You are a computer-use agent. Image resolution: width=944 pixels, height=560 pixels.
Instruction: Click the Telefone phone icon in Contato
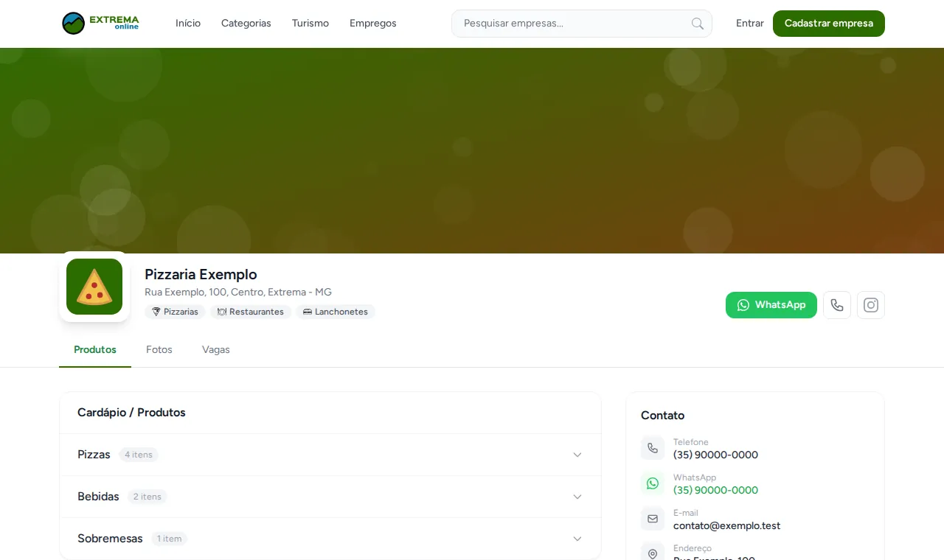pyautogui.click(x=653, y=448)
